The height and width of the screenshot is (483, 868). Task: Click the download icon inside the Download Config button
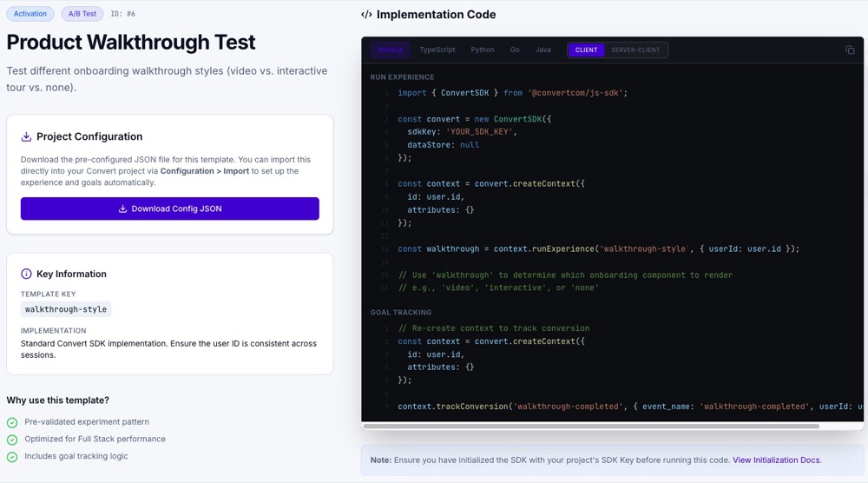pyautogui.click(x=122, y=208)
